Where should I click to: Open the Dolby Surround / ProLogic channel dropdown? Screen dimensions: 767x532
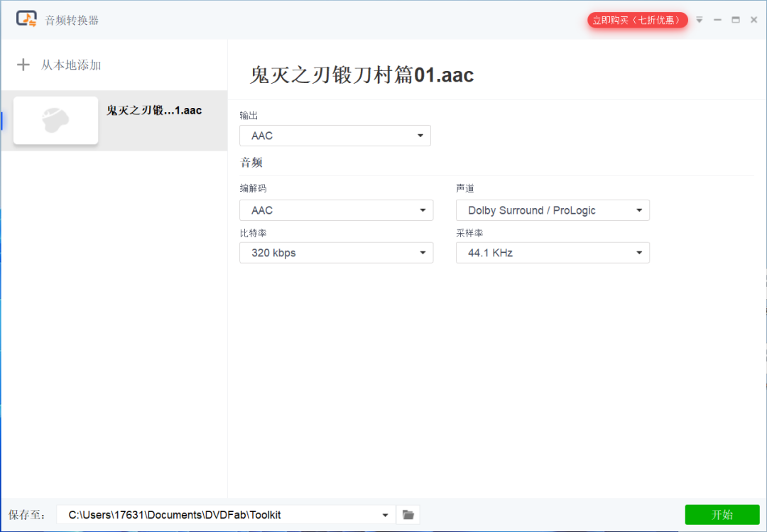553,210
